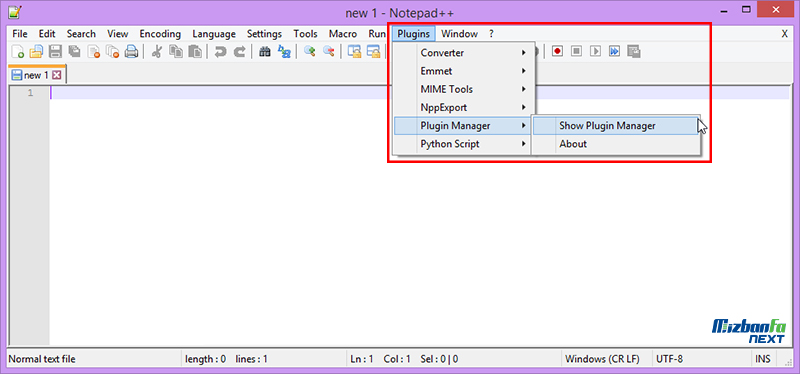Expand the Converter plugin submenu
The image size is (800, 374).
[x=463, y=53]
